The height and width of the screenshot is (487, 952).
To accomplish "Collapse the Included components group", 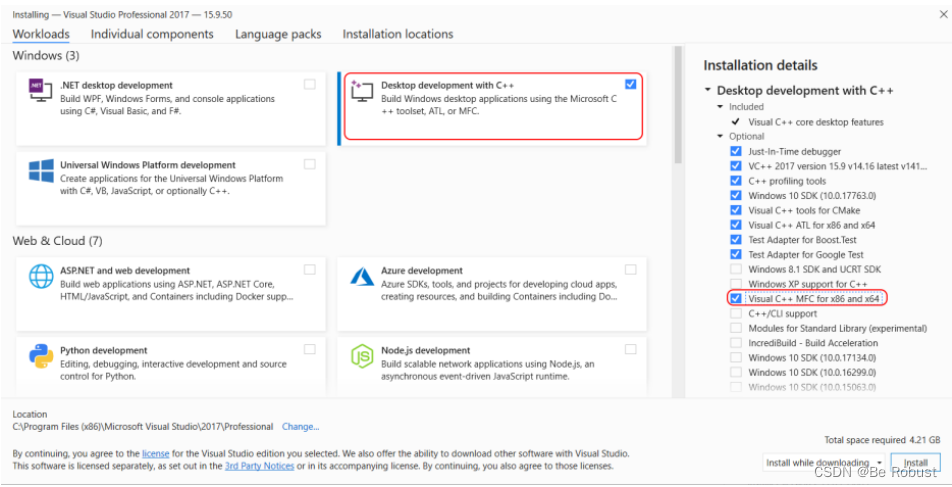I will pos(720,107).
